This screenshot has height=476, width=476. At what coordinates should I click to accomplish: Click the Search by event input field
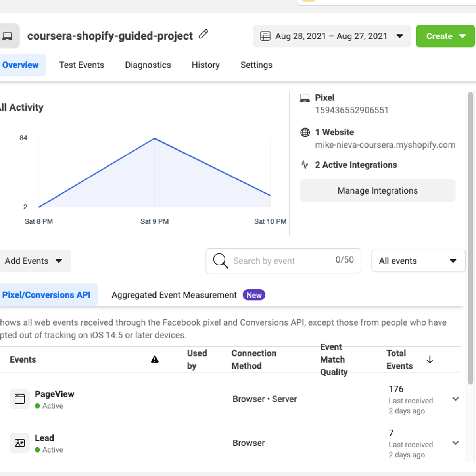tap(278, 261)
